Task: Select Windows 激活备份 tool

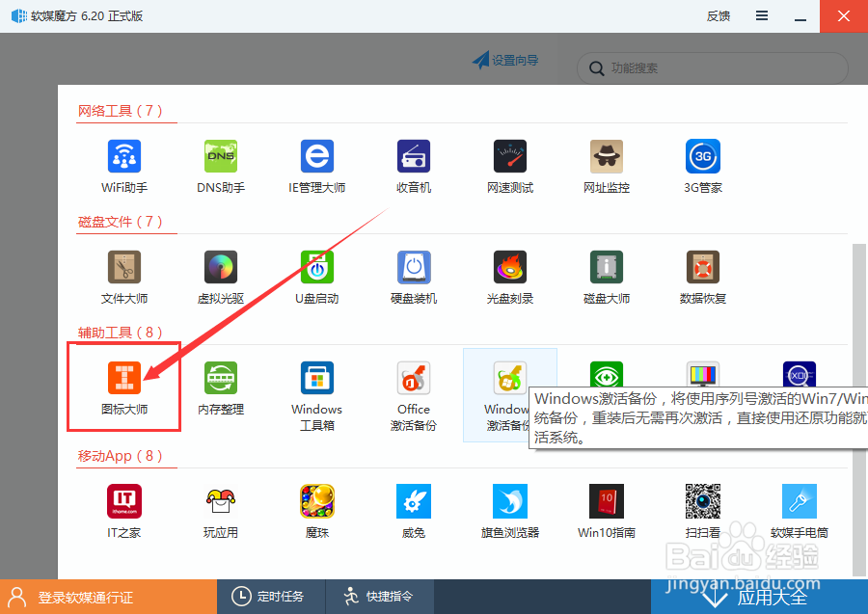Action: pyautogui.click(x=509, y=395)
